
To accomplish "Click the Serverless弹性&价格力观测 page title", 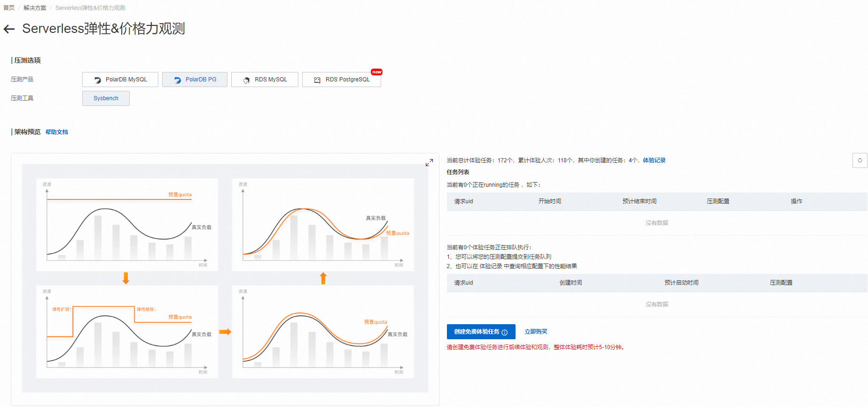I will click(104, 29).
